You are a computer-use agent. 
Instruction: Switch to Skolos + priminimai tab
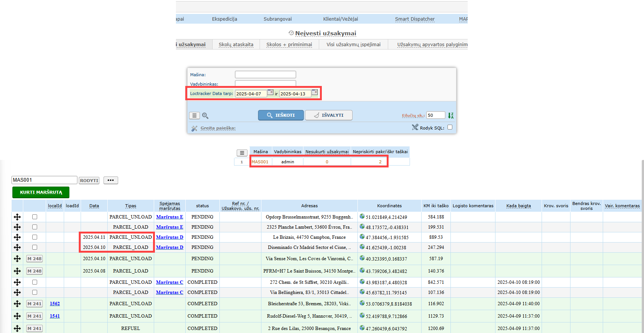(289, 45)
